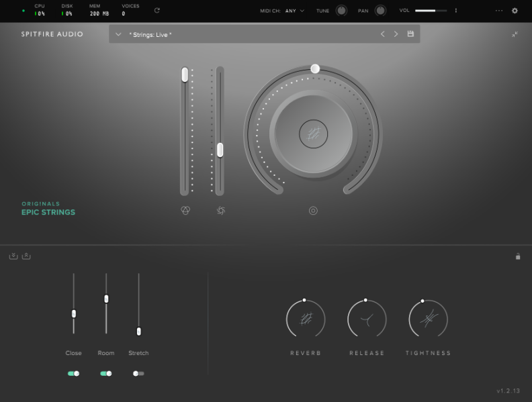532x402 pixels.
Task: Open the settings gear icon
Action: pyautogui.click(x=515, y=11)
